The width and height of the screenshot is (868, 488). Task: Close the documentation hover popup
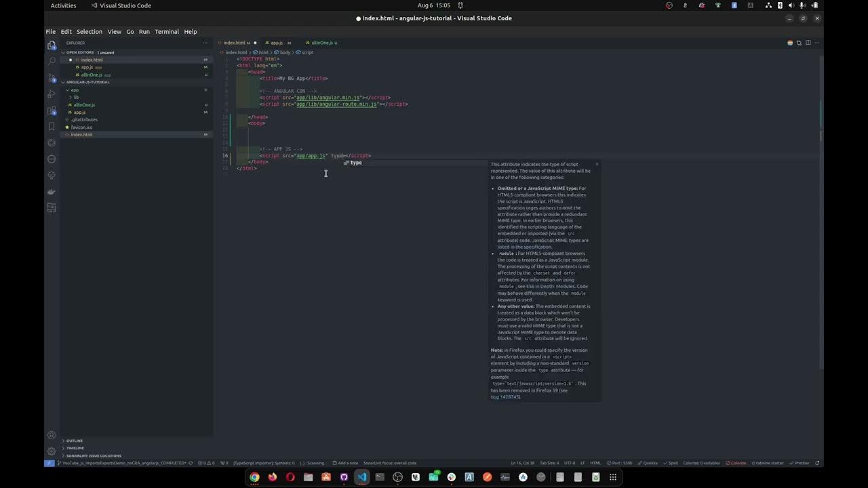(597, 164)
